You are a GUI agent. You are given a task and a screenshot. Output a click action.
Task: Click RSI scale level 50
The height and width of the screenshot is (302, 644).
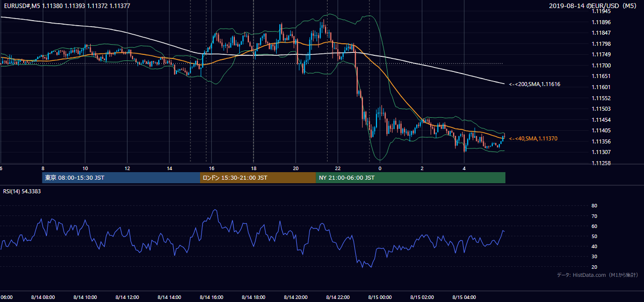pyautogui.click(x=594, y=236)
